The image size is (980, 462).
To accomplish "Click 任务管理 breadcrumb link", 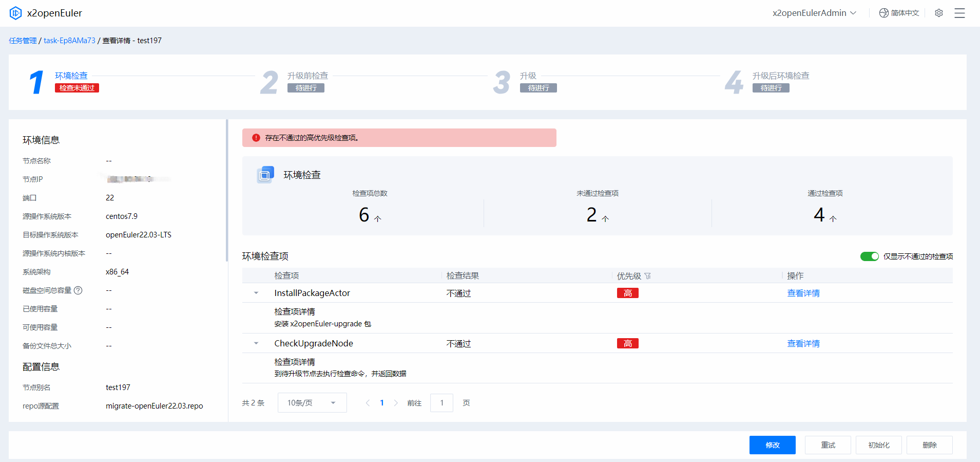I will pos(23,41).
